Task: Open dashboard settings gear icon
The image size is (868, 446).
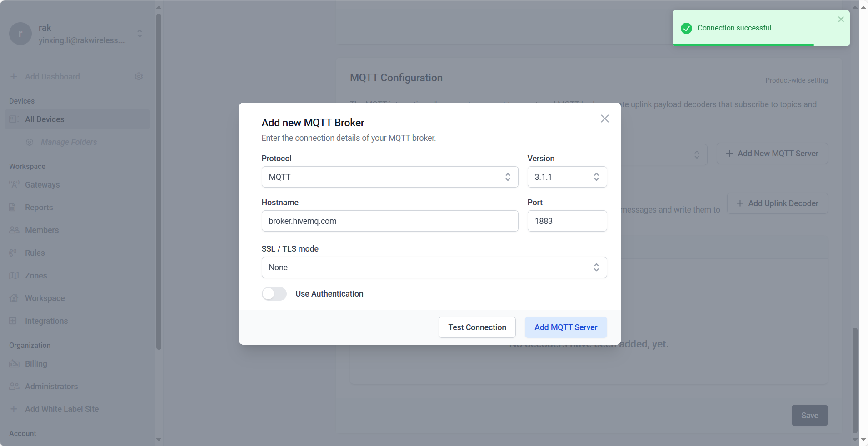Action: coord(139,77)
